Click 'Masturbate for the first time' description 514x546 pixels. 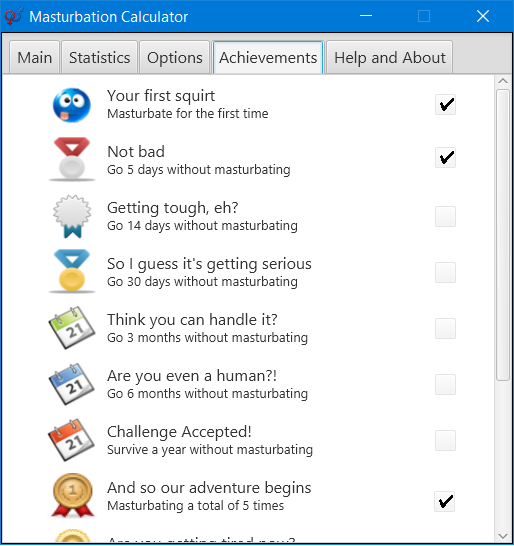188,114
